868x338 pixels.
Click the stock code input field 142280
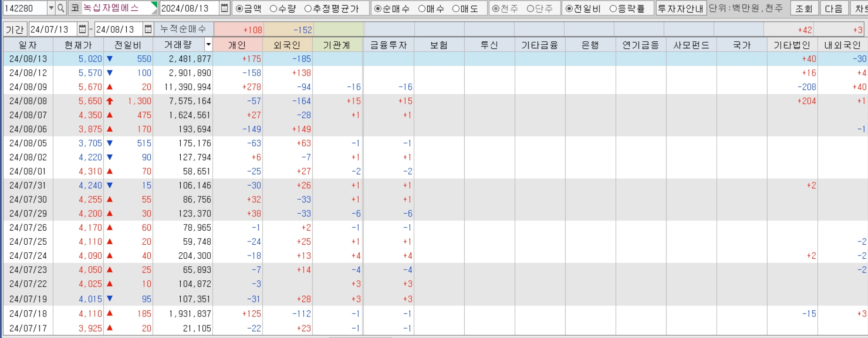pyautogui.click(x=24, y=8)
